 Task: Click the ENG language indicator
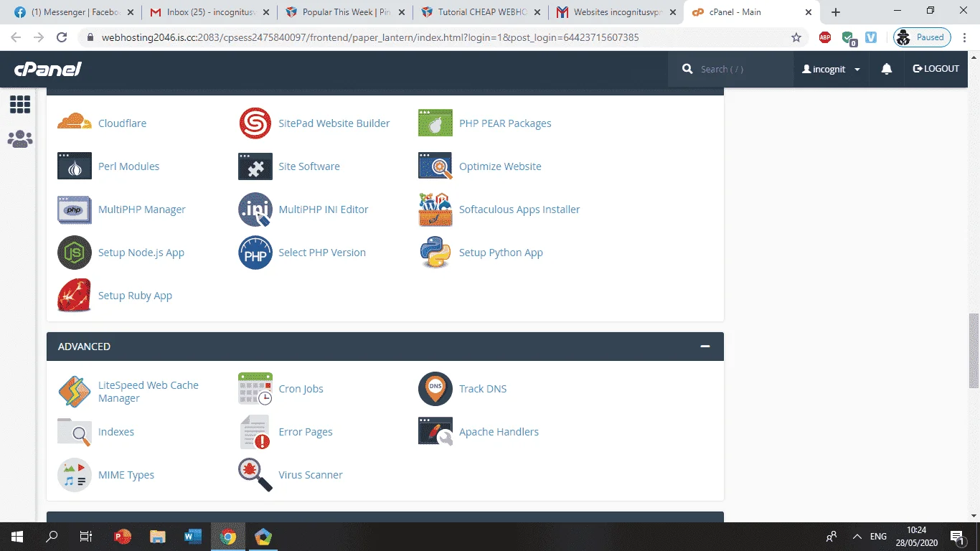pos(879,537)
